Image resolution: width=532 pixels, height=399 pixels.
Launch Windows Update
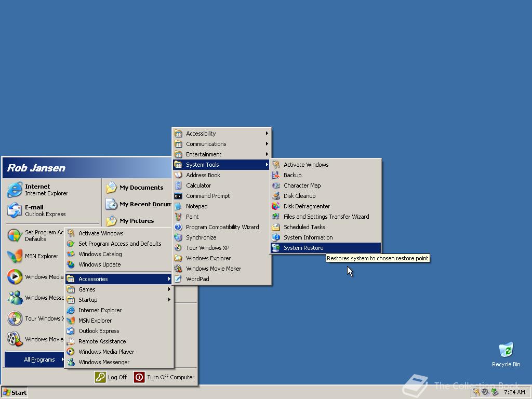tap(119, 264)
